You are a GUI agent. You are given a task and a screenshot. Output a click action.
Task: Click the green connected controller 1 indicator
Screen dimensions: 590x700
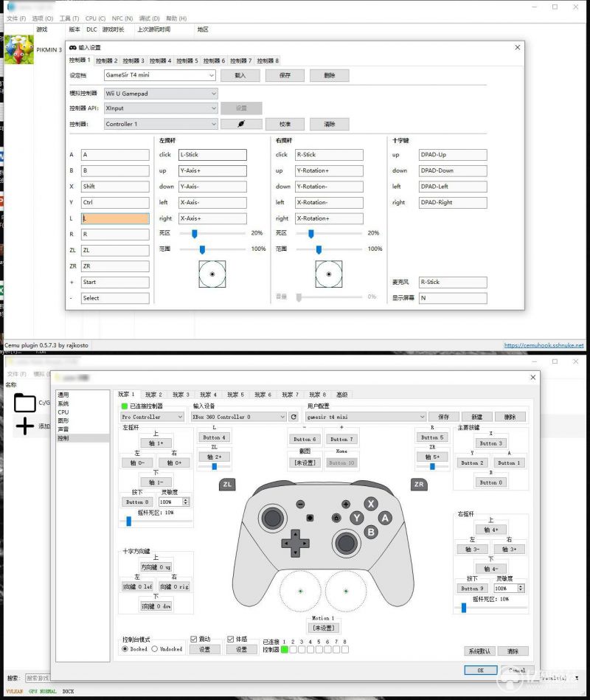pos(284,650)
